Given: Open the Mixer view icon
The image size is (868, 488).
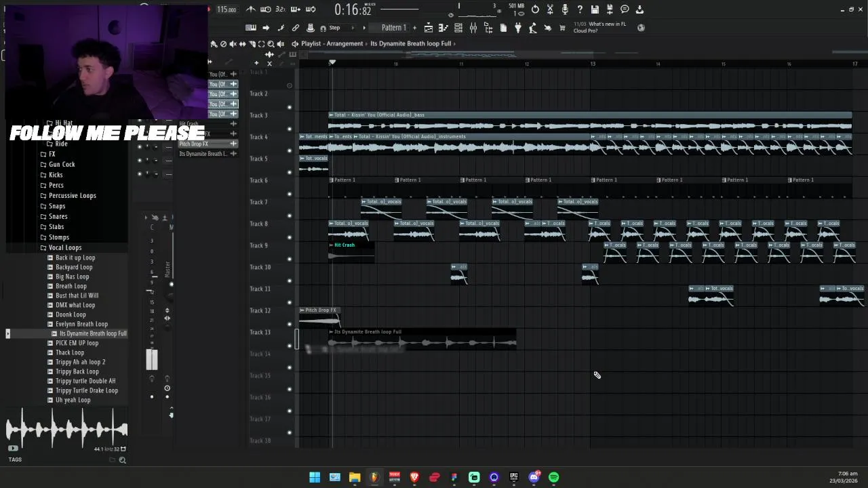Looking at the screenshot, I should point(473,28).
